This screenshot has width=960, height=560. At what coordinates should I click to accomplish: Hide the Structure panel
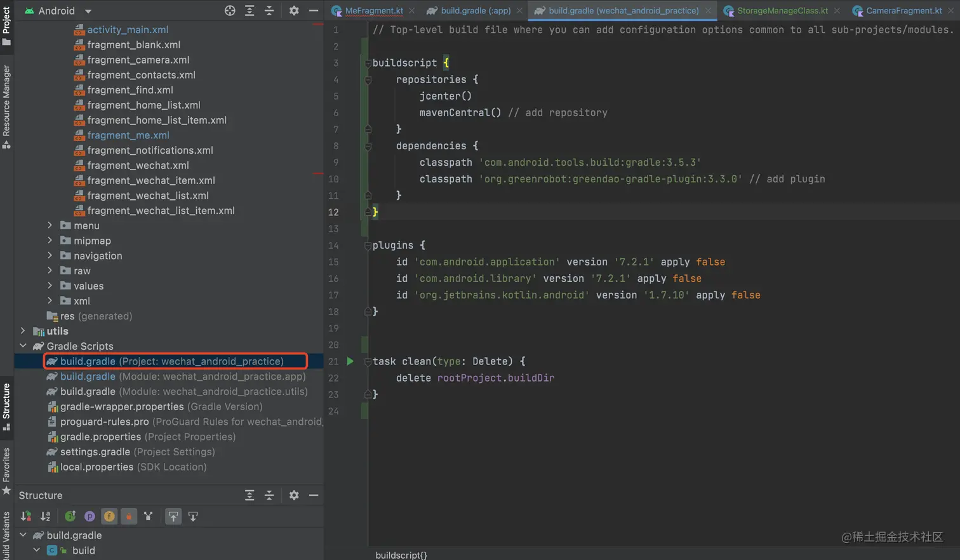coord(314,495)
